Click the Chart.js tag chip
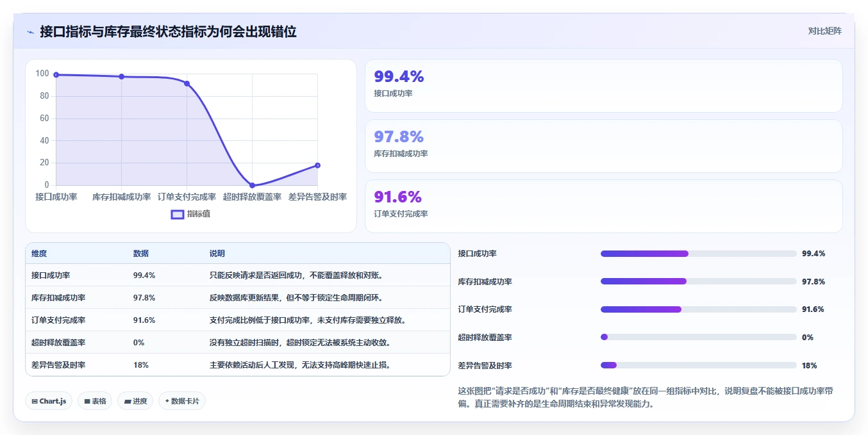The height and width of the screenshot is (435, 868). (x=49, y=401)
